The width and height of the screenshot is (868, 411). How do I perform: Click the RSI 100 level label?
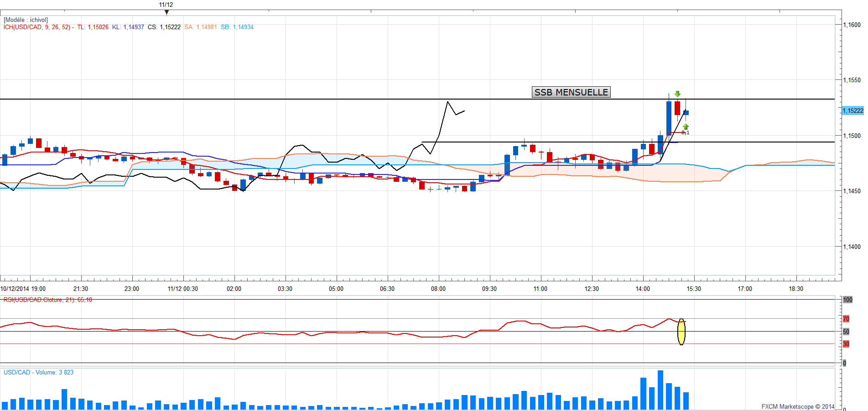coord(847,300)
